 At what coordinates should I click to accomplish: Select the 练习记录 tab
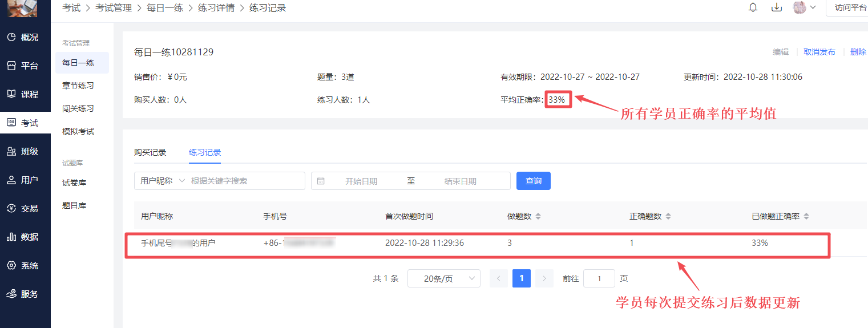(205, 152)
